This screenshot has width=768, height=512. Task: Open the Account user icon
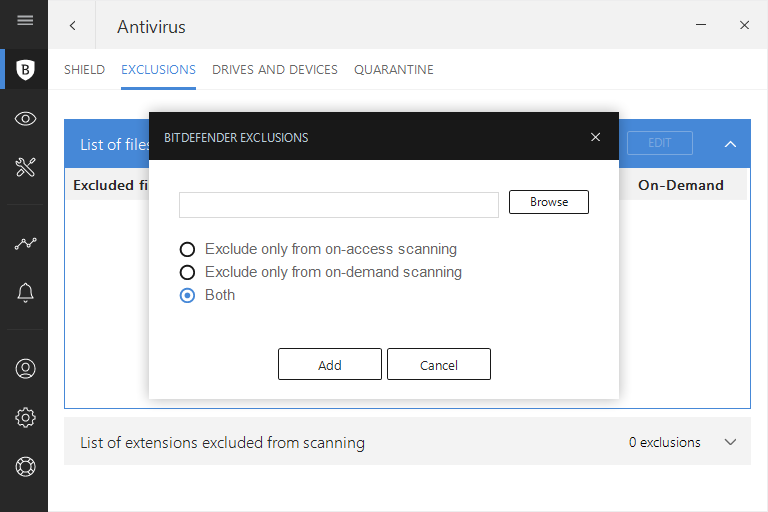(25, 368)
